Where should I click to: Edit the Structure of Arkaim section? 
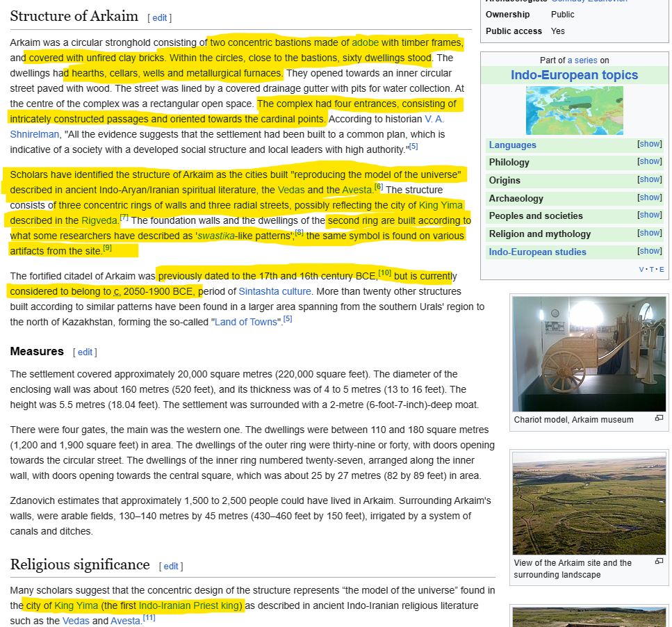click(159, 18)
